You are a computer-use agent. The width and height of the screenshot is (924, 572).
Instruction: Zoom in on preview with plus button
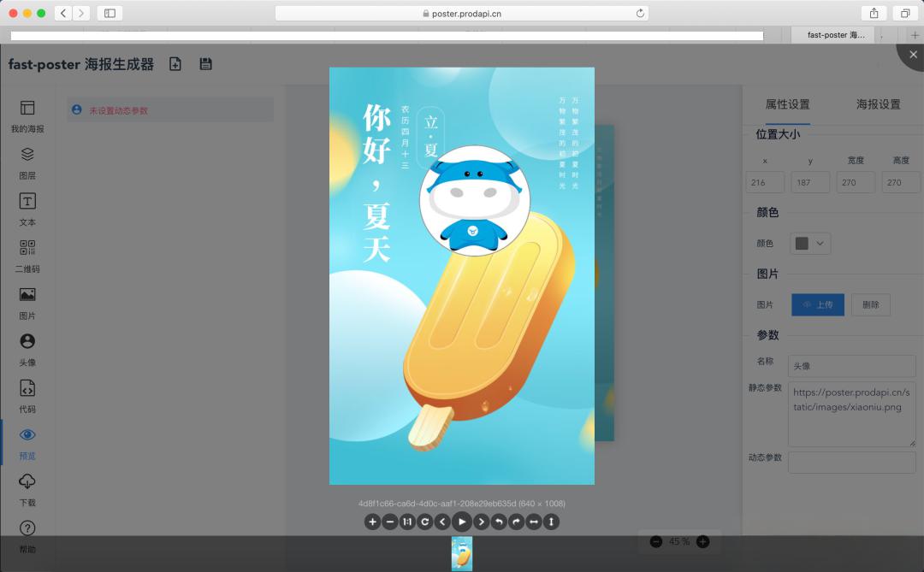(372, 522)
